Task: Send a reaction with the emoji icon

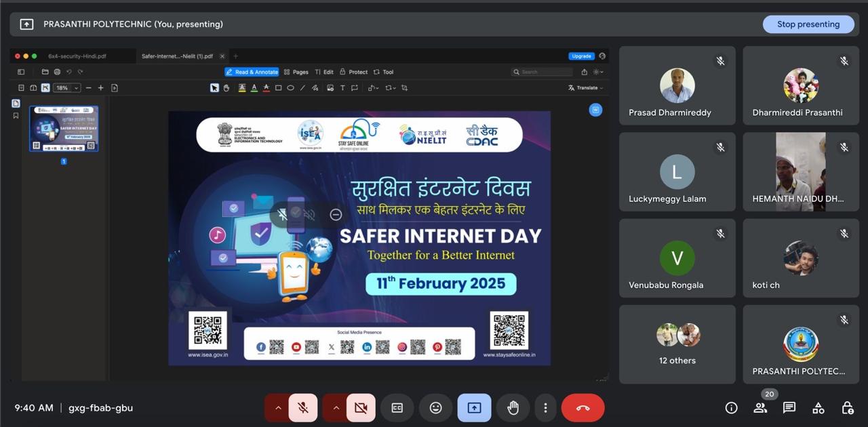Action: (435, 408)
